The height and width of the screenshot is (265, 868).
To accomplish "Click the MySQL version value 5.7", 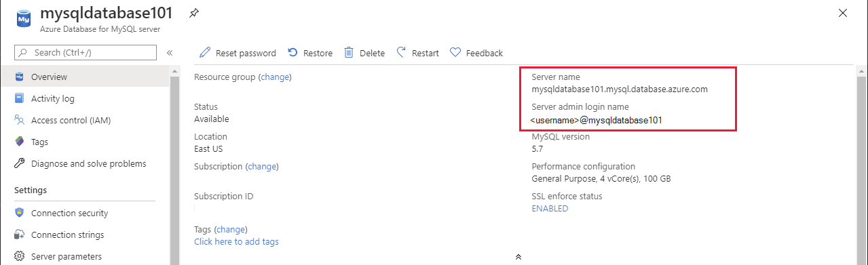I will click(537, 149).
